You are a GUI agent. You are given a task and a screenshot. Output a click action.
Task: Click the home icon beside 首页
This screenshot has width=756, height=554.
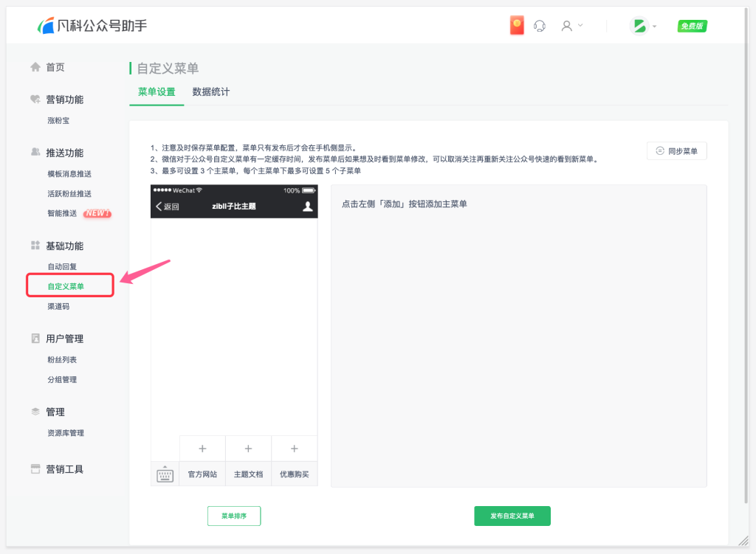coord(35,66)
